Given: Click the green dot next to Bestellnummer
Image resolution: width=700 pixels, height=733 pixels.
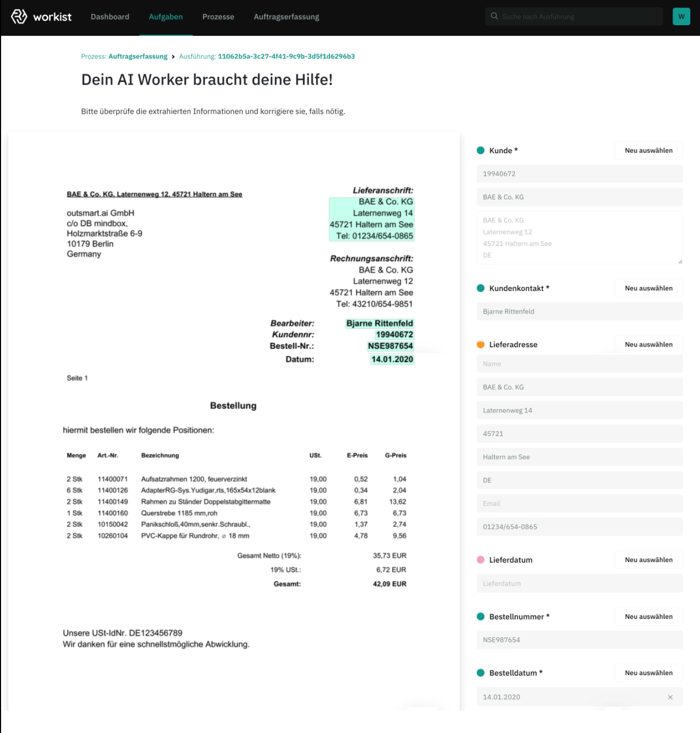Looking at the screenshot, I should pyautogui.click(x=481, y=617).
